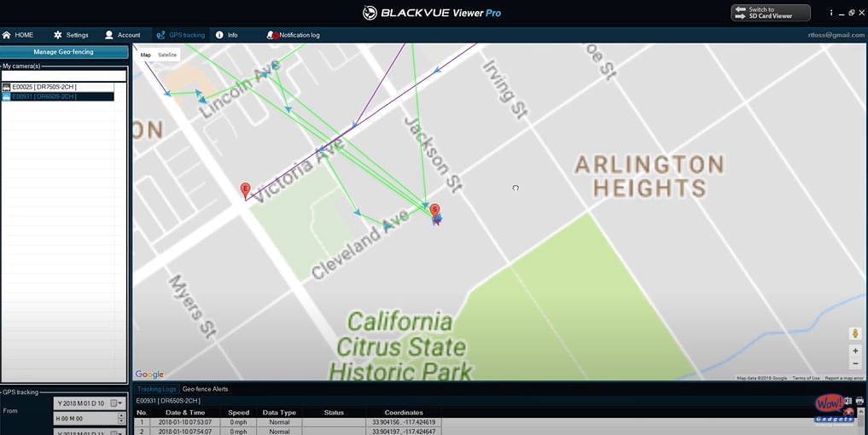Click the From time field H 00 M 00
868x435 pixels.
click(90, 419)
